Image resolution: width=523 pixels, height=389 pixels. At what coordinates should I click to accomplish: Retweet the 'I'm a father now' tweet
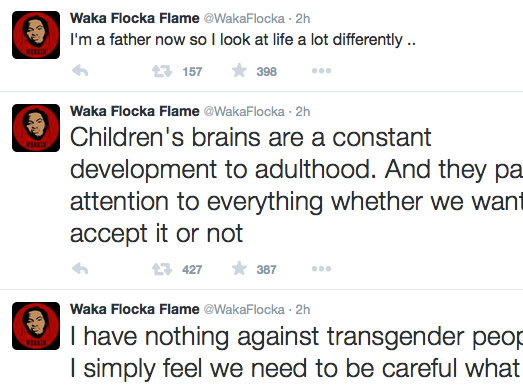pyautogui.click(x=162, y=71)
